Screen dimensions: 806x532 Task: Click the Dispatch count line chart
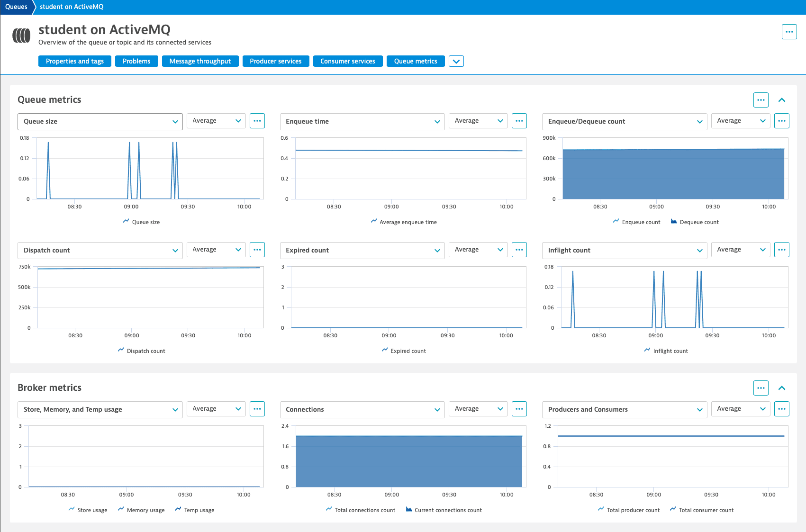[150, 297]
